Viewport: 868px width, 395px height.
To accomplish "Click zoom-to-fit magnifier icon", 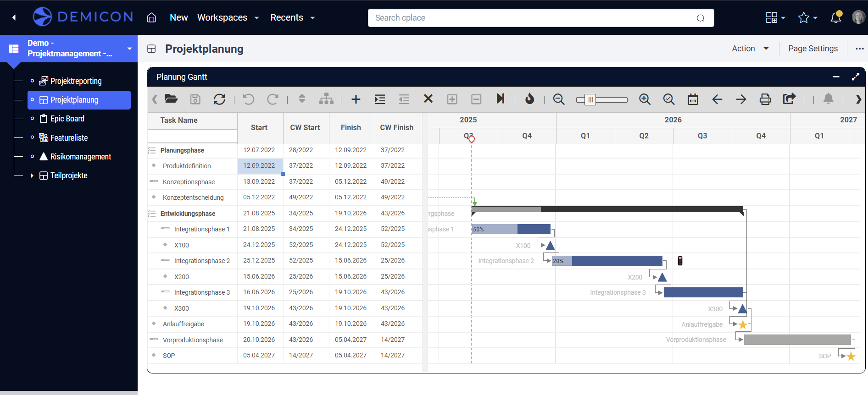I will (669, 99).
